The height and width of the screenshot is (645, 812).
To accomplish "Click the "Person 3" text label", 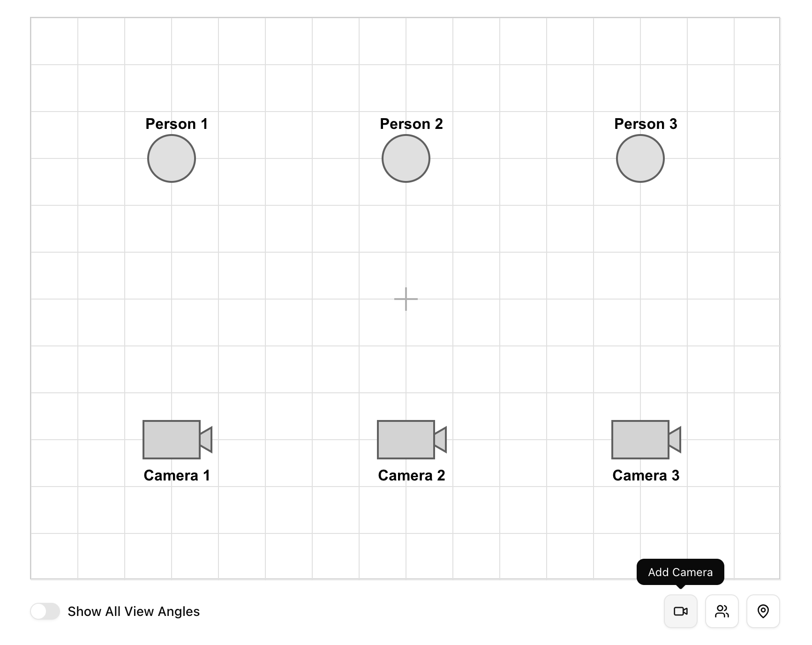I will pyautogui.click(x=646, y=124).
